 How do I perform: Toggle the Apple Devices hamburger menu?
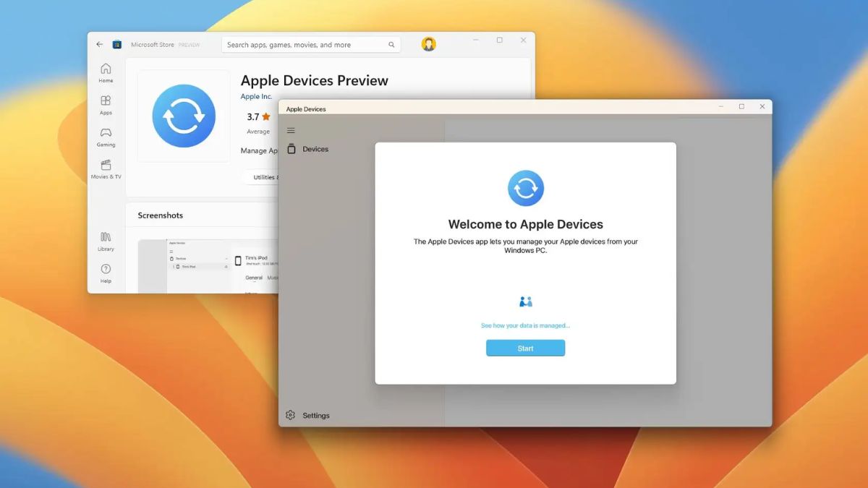291,131
